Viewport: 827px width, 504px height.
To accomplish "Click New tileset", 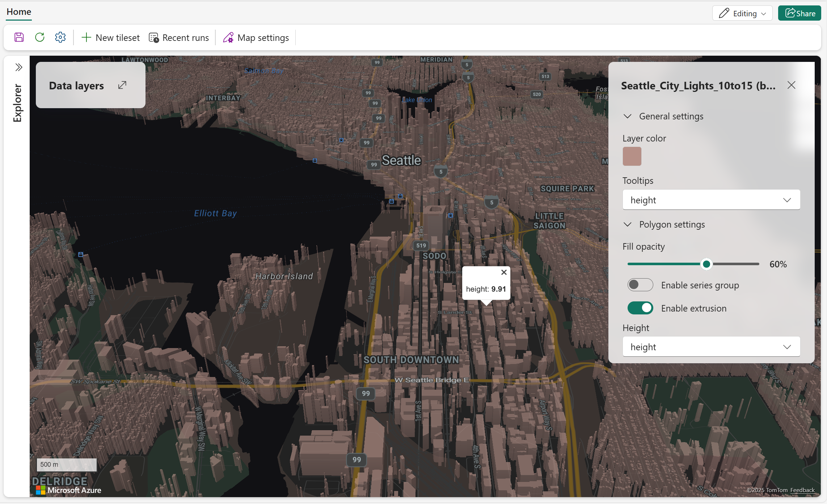I will 110,38.
